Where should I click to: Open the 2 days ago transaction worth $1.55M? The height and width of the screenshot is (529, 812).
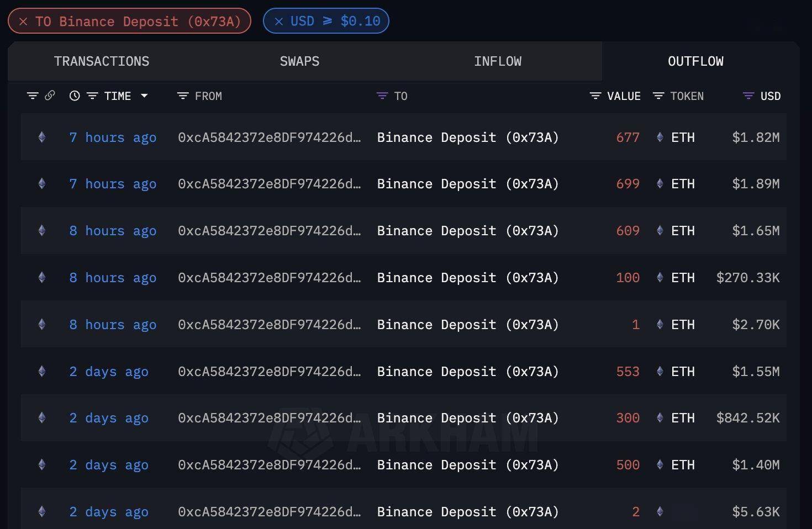click(109, 372)
